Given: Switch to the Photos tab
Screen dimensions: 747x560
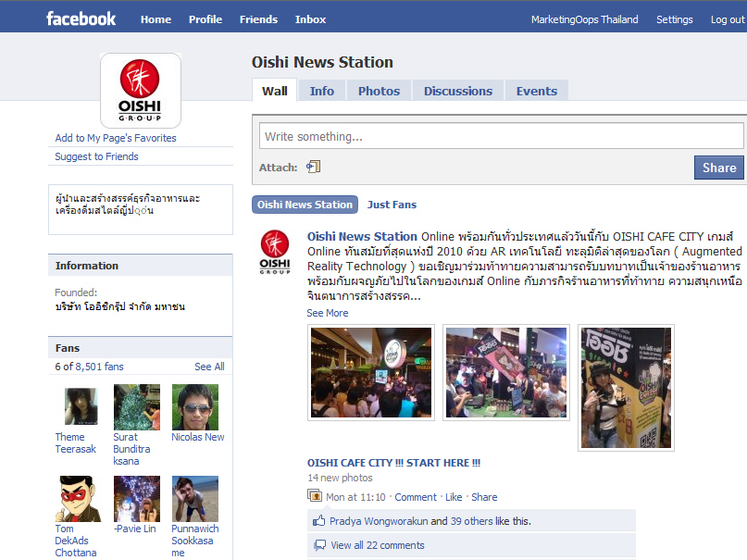Looking at the screenshot, I should (x=379, y=91).
